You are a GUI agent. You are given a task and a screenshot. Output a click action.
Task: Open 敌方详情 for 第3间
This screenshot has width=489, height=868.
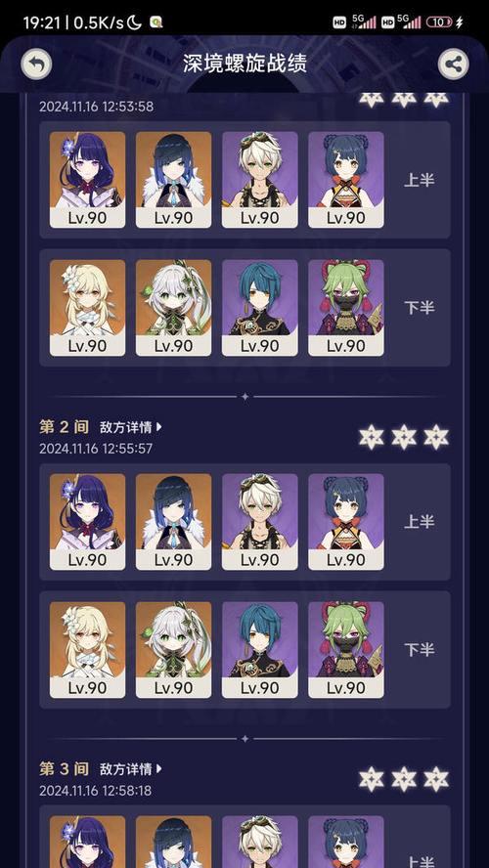coord(131,769)
